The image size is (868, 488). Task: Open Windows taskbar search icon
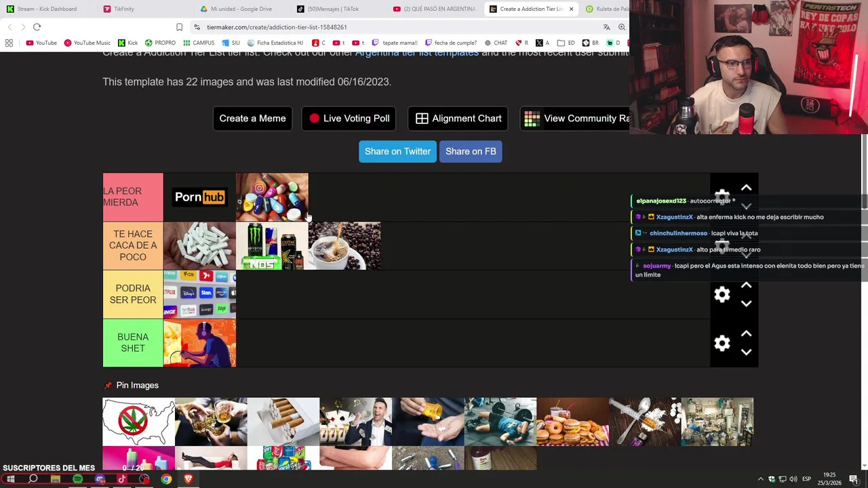pyautogui.click(x=33, y=479)
